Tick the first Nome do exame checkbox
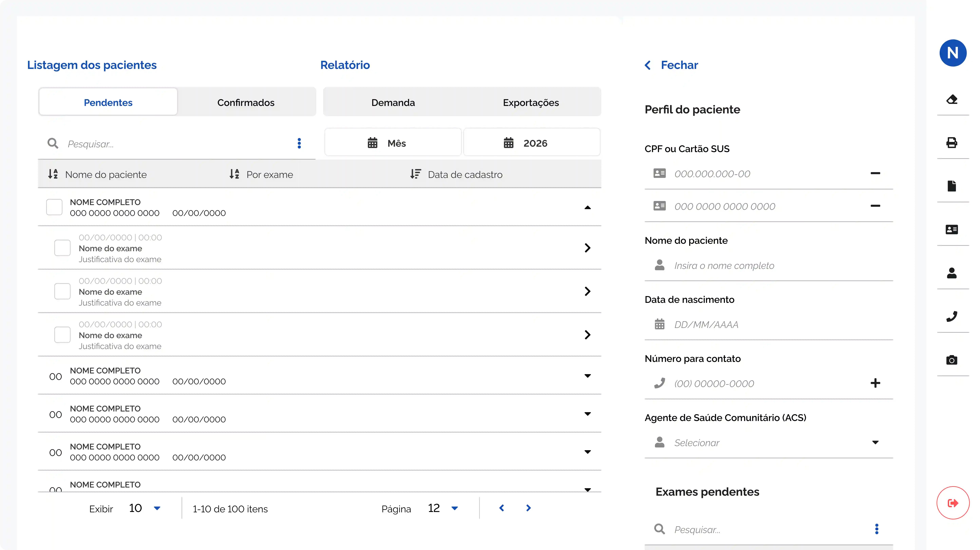The image size is (980, 550). pos(62,248)
